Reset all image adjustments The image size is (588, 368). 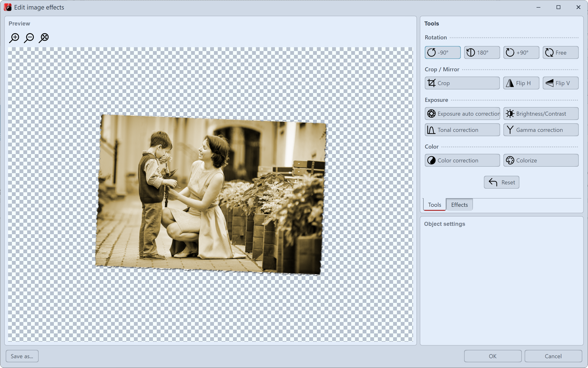coord(501,182)
